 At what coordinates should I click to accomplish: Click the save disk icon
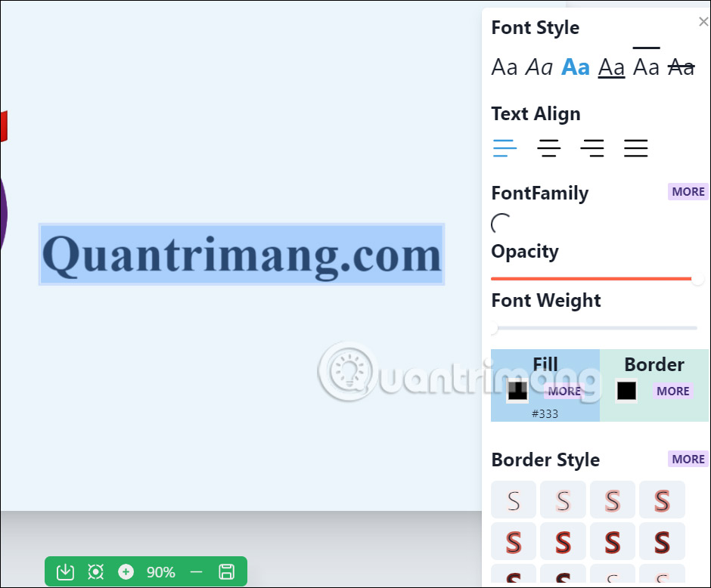pyautogui.click(x=227, y=571)
